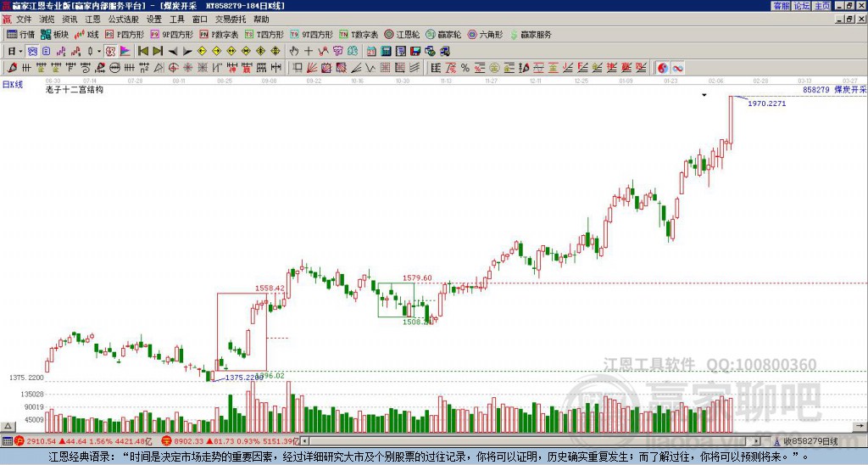The width and height of the screenshot is (868, 465).
Task: Open the 主页 homepage link
Action: [x=821, y=6]
